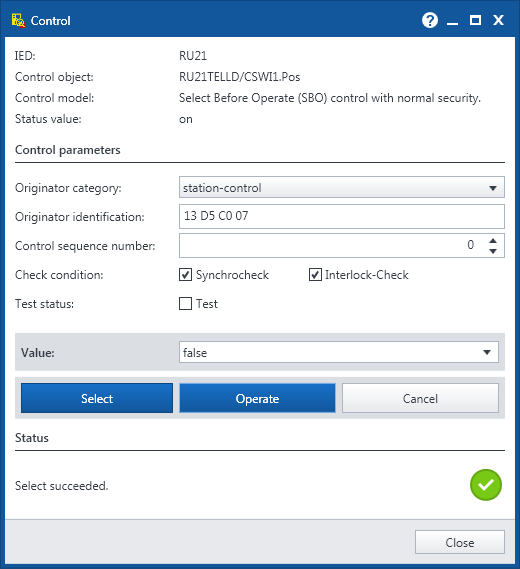Screen dimensions: 520x569
Task: Decrease control sequence number with down arrow
Action: (x=493, y=251)
